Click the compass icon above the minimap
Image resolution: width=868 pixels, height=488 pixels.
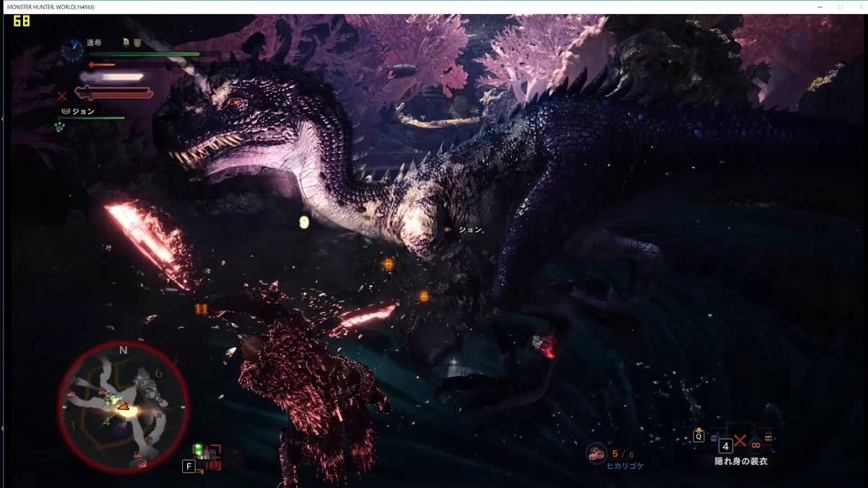[x=72, y=49]
